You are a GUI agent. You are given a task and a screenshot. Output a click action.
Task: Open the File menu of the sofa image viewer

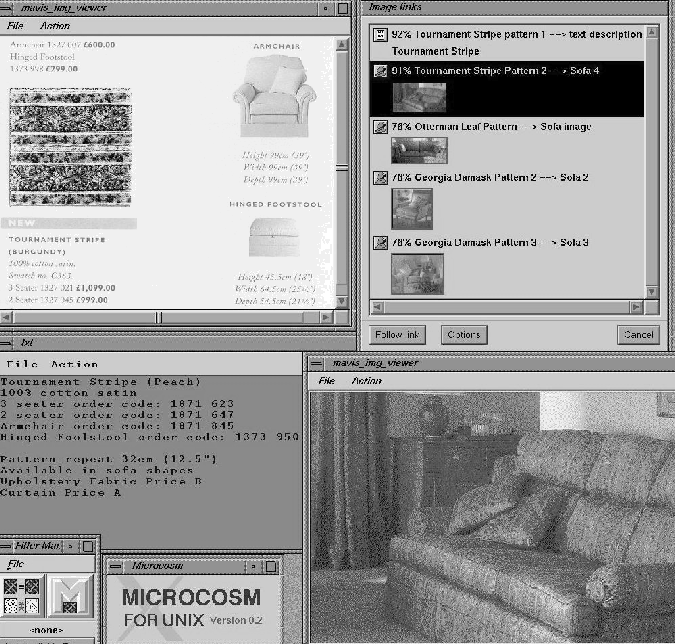(x=326, y=381)
